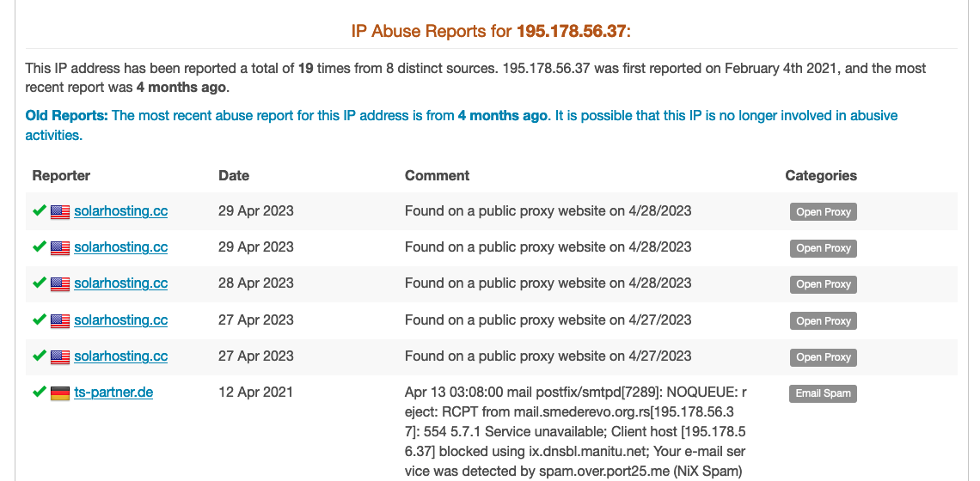This screenshot has height=481, width=980.
Task: Click the Email Spam category badge
Action: point(823,393)
